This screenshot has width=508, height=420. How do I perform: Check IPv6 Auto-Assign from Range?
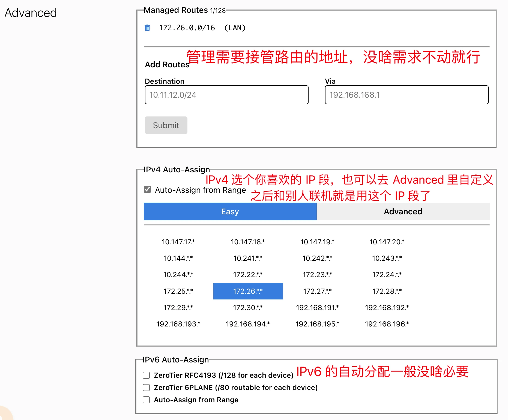click(x=147, y=400)
